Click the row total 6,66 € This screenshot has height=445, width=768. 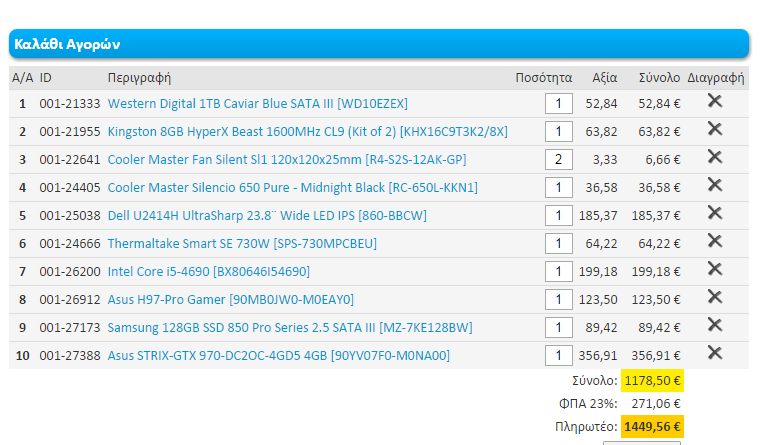[x=663, y=160]
